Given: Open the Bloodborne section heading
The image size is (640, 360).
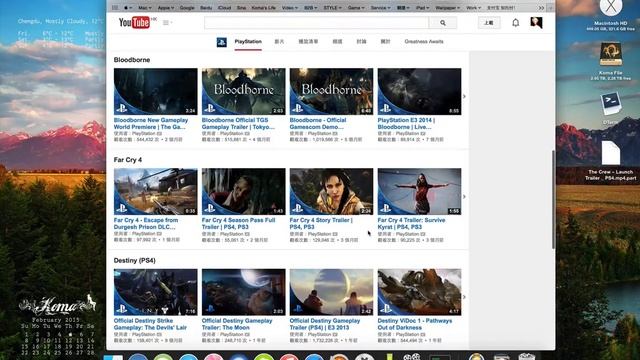Looking at the screenshot, I should tap(132, 60).
